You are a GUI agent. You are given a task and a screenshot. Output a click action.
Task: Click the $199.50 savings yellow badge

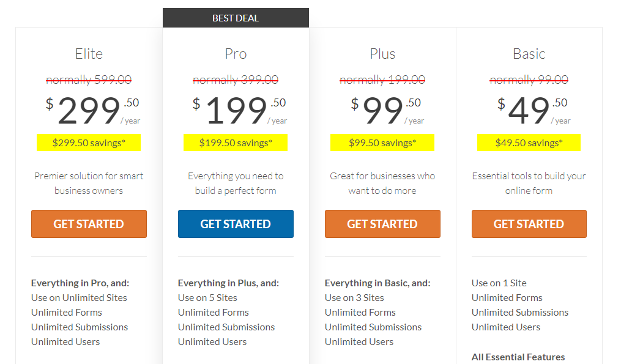tap(236, 143)
